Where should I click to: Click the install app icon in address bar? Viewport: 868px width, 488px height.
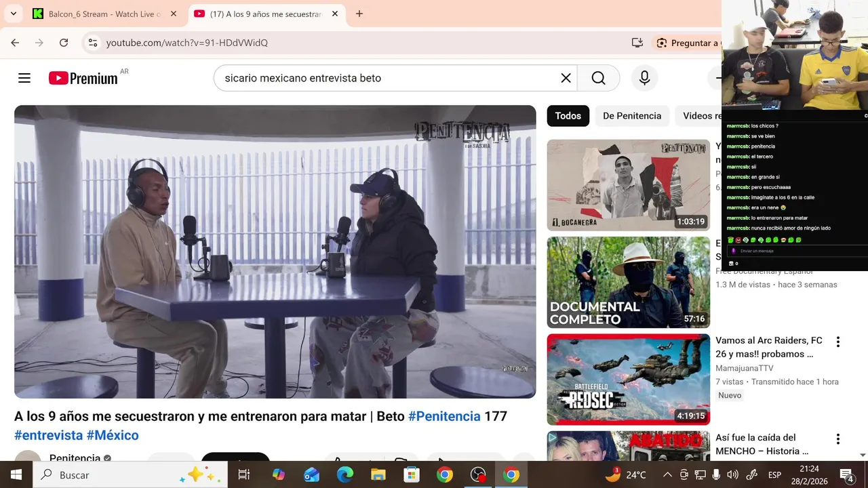click(637, 43)
